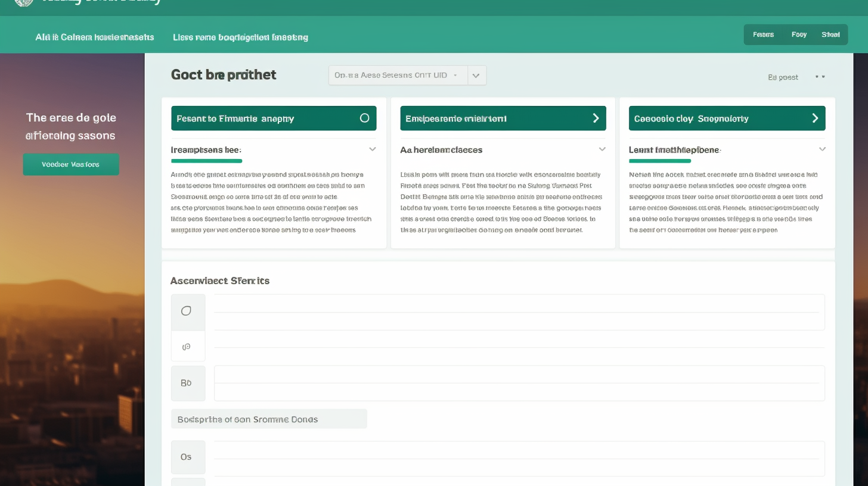Click the input field beside the 'Bo' tile
Viewport: 868px width, 486px height.
[x=519, y=383]
